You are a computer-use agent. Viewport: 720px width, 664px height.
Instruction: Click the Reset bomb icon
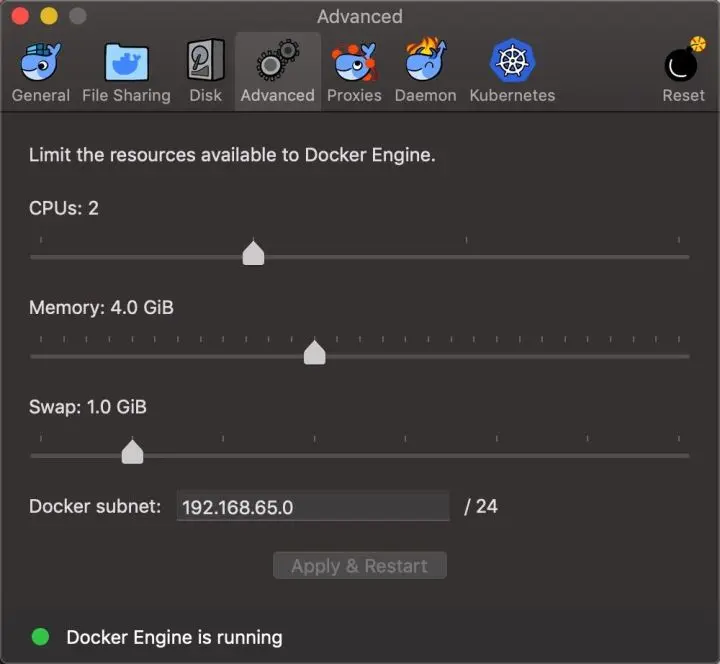683,62
